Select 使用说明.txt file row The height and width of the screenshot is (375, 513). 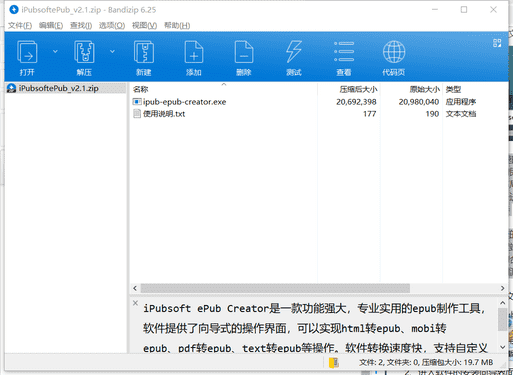pos(304,114)
